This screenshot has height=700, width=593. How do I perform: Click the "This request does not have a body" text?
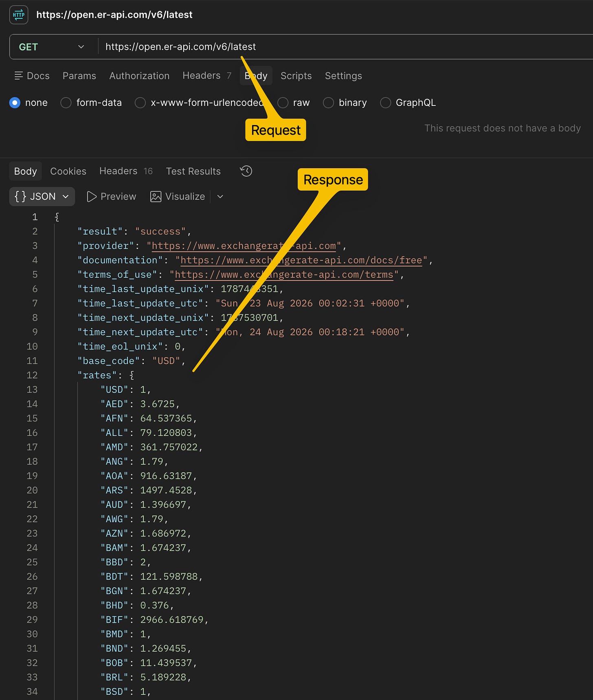(503, 128)
